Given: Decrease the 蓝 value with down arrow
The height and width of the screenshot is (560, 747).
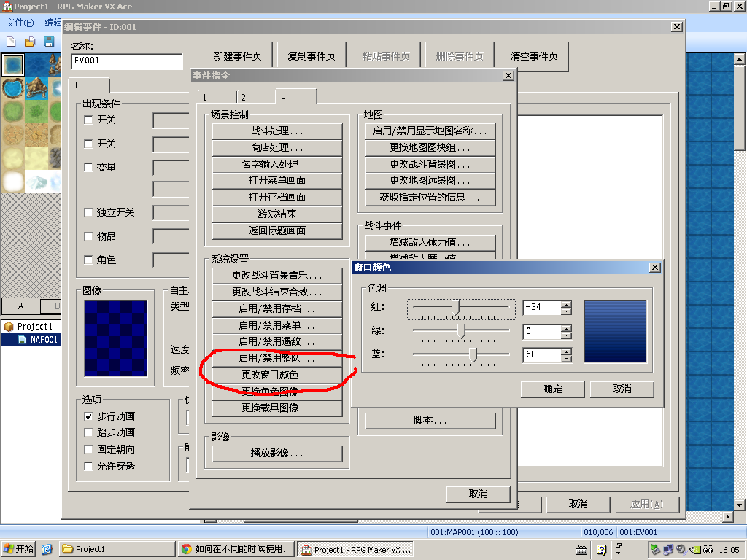Looking at the screenshot, I should pos(566,359).
